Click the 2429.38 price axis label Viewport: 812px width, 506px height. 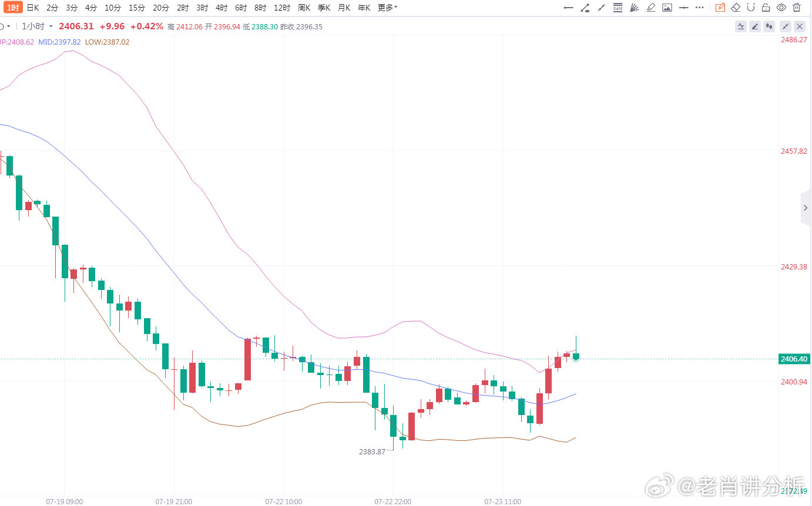point(794,267)
